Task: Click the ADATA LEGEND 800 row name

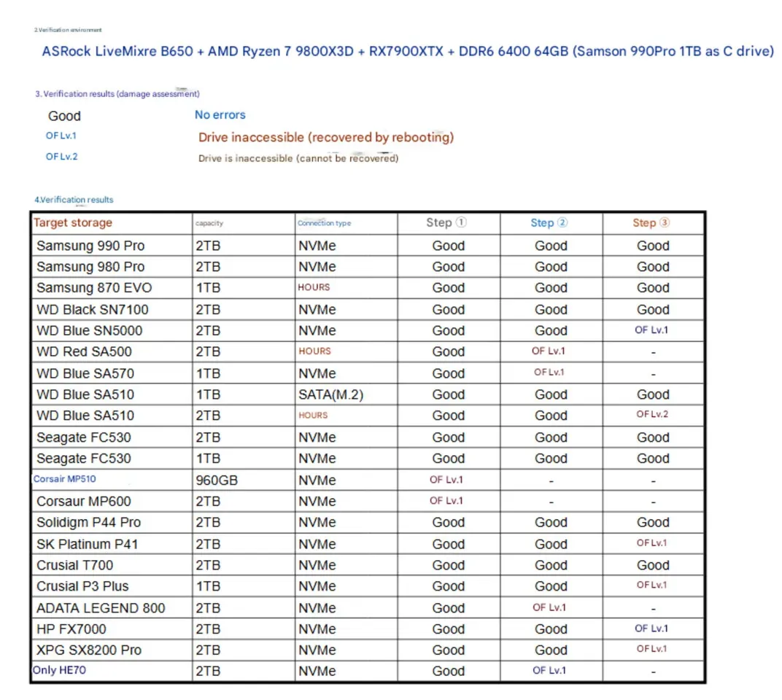Action: point(100,608)
